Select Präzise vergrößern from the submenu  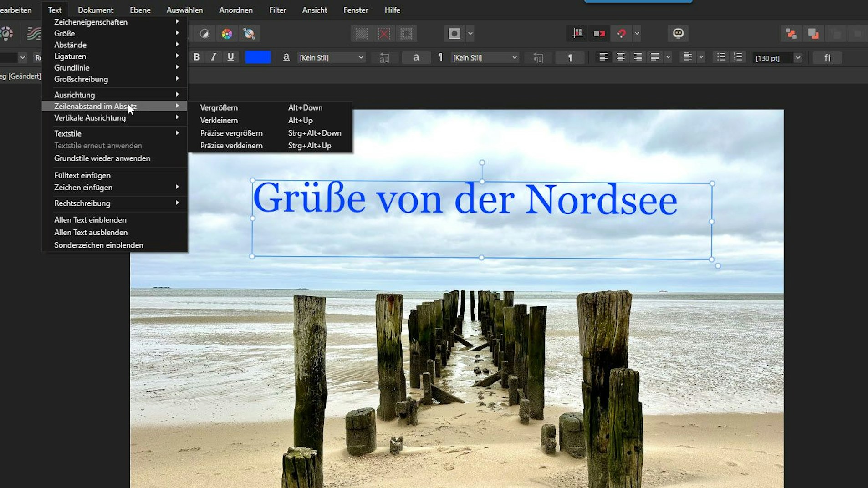[x=231, y=133]
